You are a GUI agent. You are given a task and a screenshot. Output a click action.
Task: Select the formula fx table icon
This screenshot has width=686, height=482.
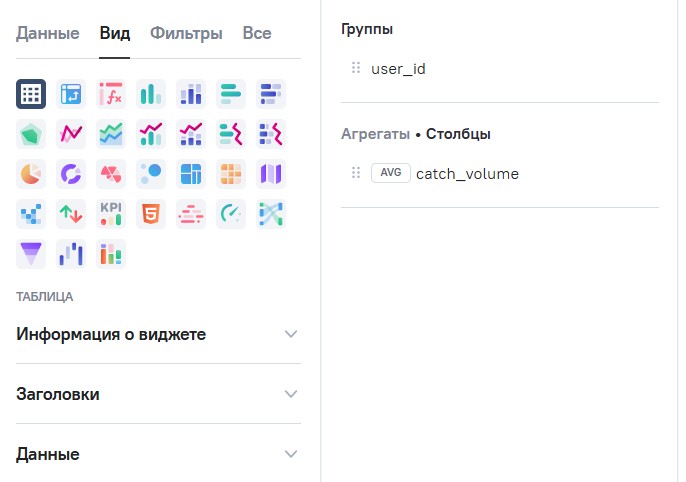(x=111, y=94)
